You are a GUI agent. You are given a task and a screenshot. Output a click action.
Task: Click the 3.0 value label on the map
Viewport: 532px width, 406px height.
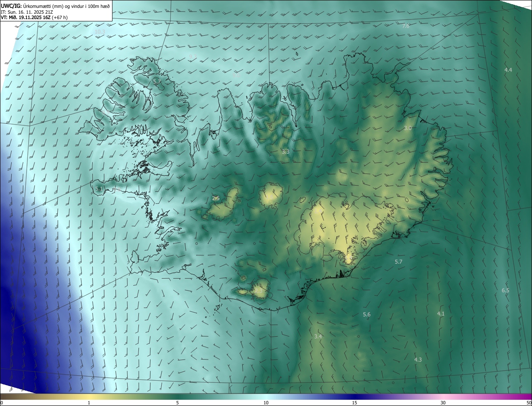[x=408, y=128]
